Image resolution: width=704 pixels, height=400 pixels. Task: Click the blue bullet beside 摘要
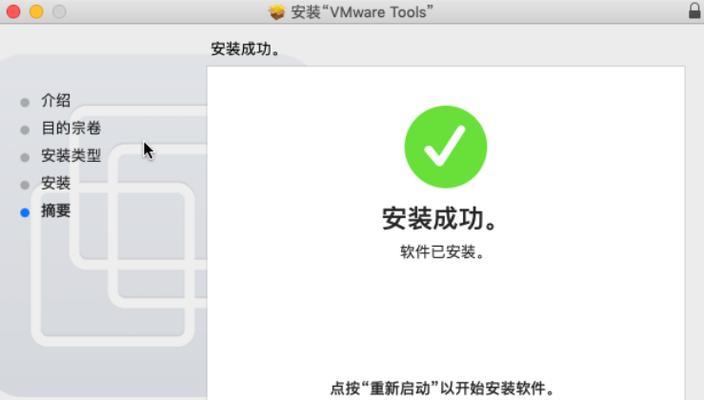(x=25, y=212)
